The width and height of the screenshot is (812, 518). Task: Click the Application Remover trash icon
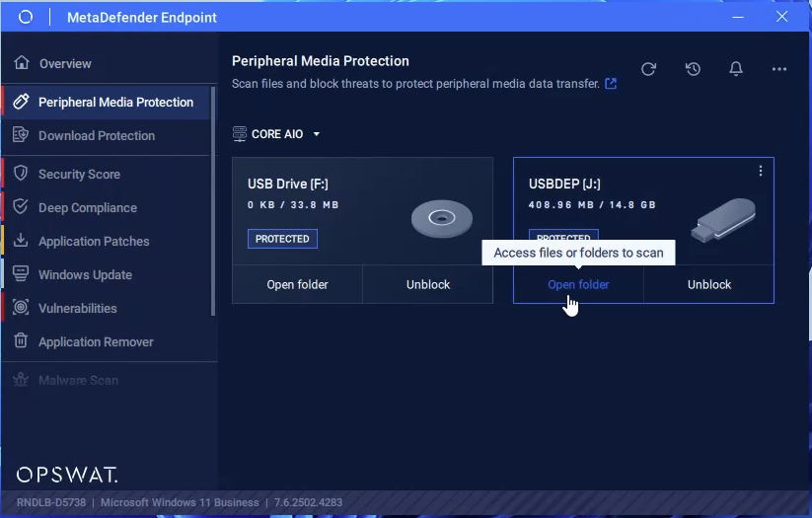point(21,340)
